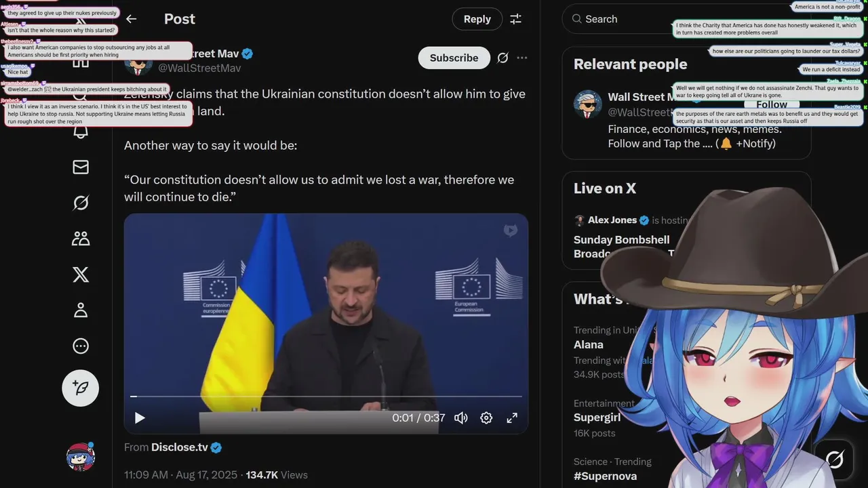Open Grok from the left sidebar
The width and height of the screenshot is (868, 488).
coord(81,203)
